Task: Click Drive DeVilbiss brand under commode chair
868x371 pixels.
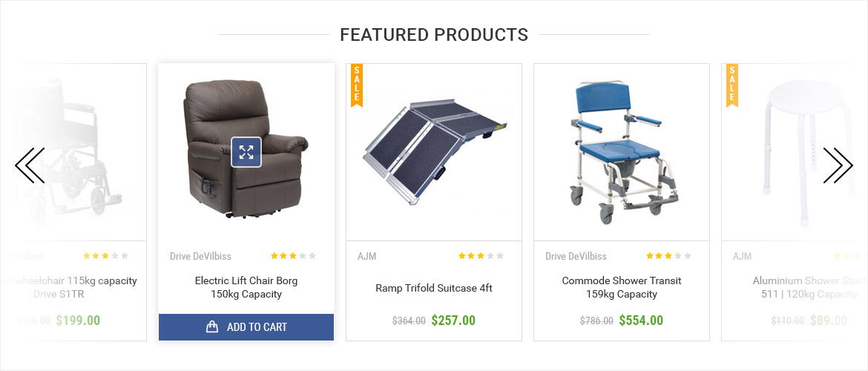Action: 576,257
